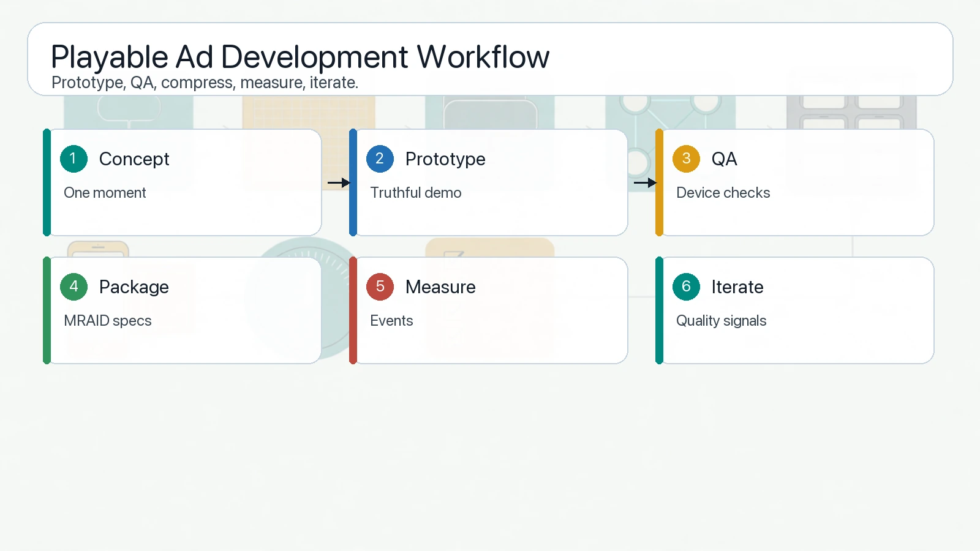Click the red number 5 circle badge

click(380, 287)
